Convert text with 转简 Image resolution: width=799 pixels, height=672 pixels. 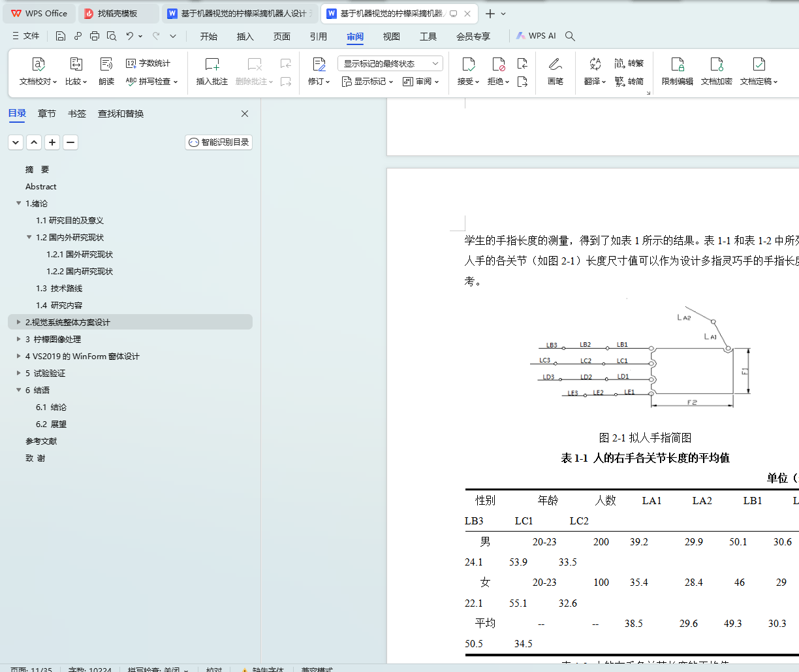point(629,82)
